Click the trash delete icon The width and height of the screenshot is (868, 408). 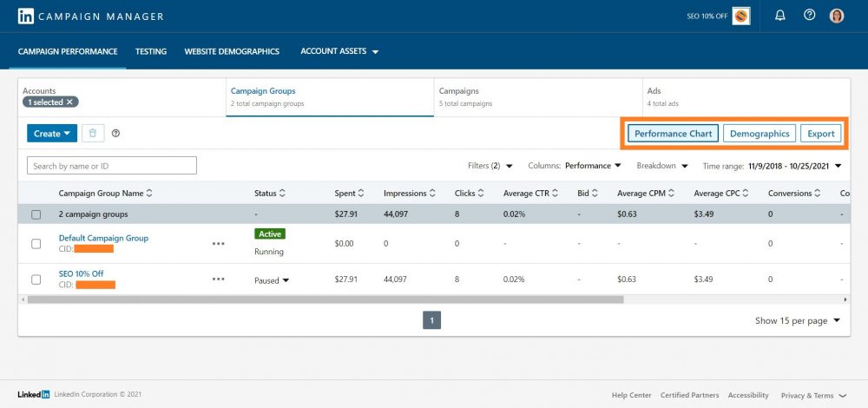pyautogui.click(x=93, y=133)
